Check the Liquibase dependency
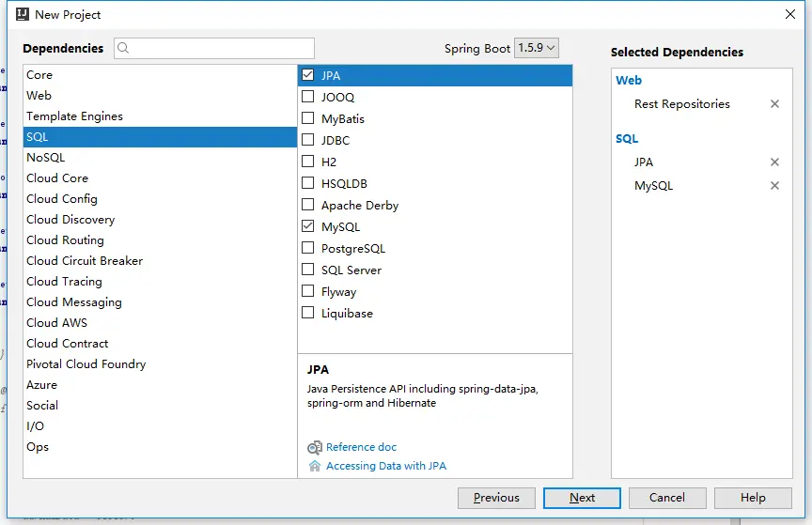The height and width of the screenshot is (525, 812). pyautogui.click(x=307, y=313)
